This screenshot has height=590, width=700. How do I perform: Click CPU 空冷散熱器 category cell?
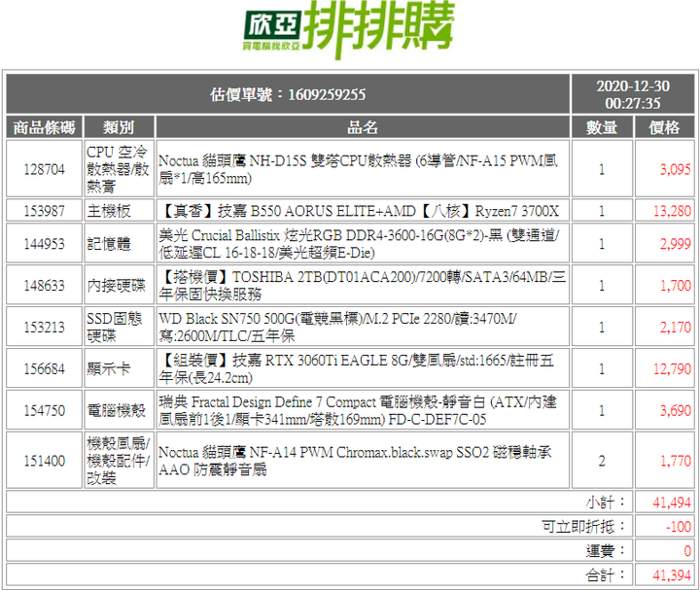click(119, 169)
